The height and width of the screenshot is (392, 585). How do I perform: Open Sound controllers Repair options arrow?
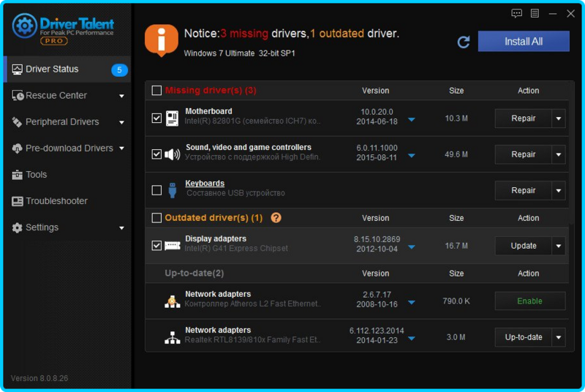[559, 154]
